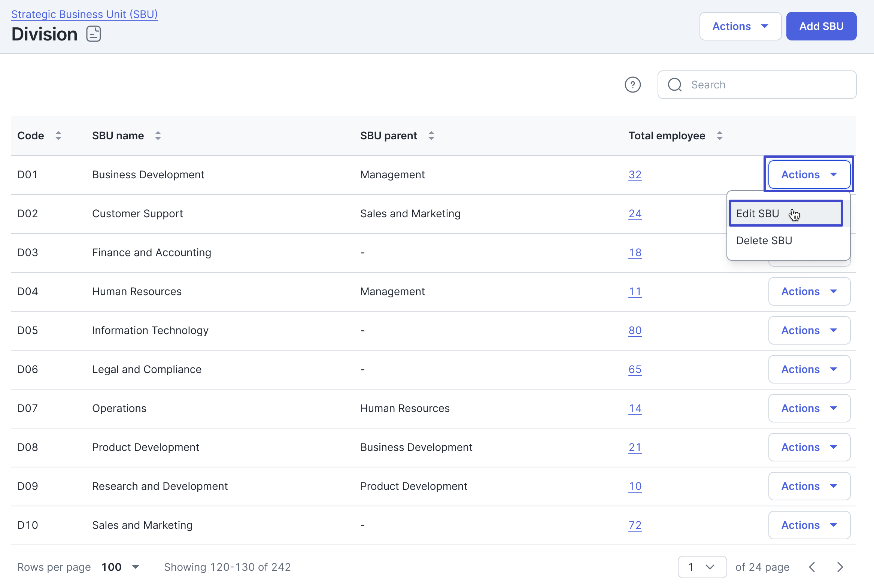874x588 pixels.
Task: Open the header Actions dropdown
Action: coord(740,26)
